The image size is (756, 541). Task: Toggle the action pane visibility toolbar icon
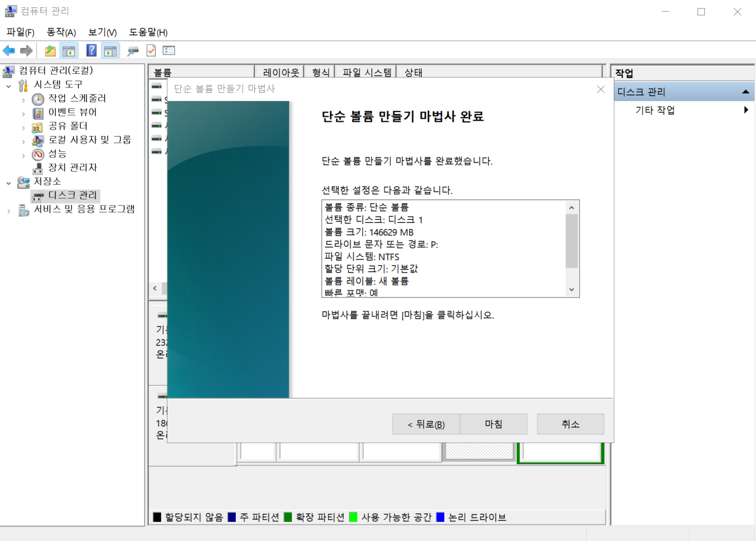pos(110,50)
